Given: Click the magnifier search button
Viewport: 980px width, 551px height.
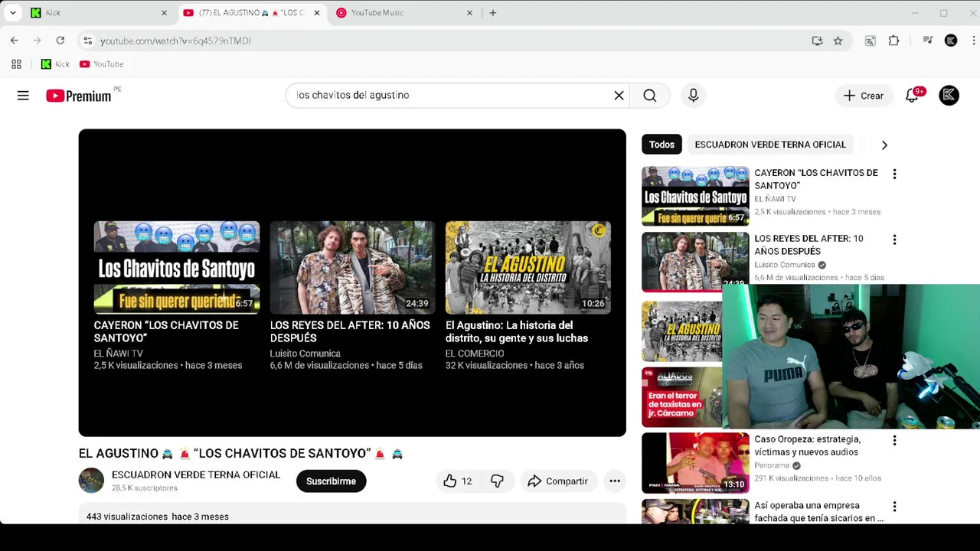Looking at the screenshot, I should 650,96.
